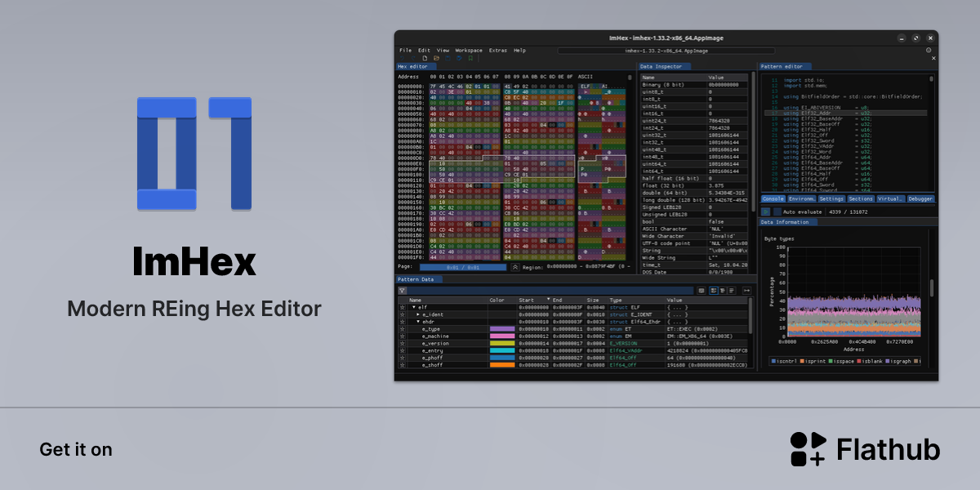Select the Data Inspector tab
The width and height of the screenshot is (980, 490).
tap(664, 66)
